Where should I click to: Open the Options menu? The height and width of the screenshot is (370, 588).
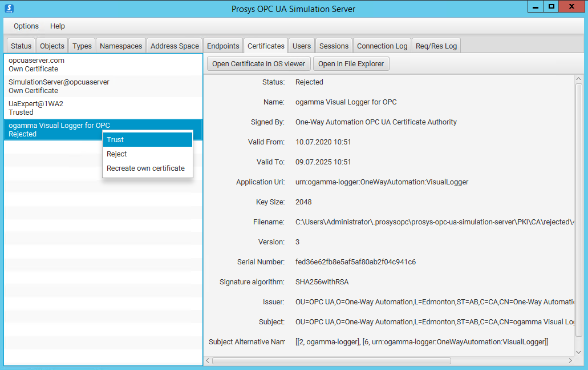click(26, 26)
